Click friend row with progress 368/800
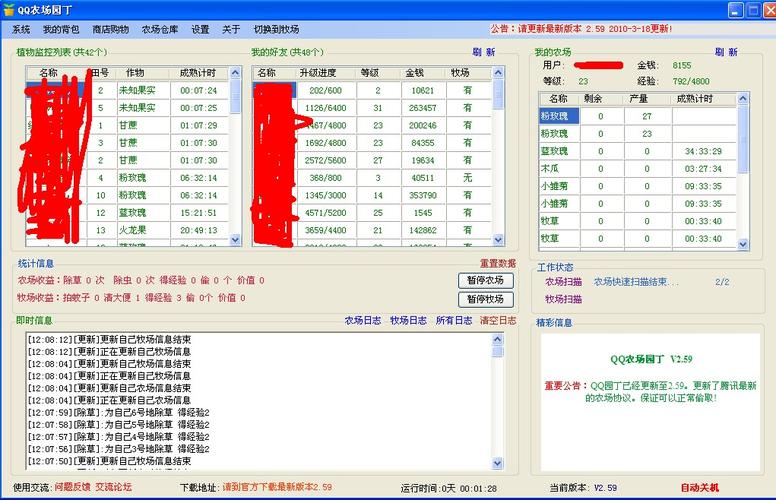 pyautogui.click(x=372, y=178)
